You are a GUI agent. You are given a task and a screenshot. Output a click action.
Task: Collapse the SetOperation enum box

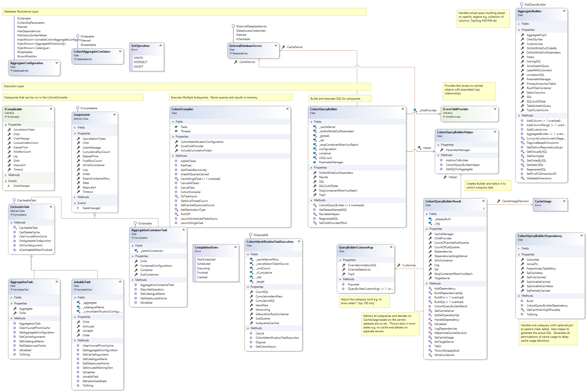pos(161,46)
